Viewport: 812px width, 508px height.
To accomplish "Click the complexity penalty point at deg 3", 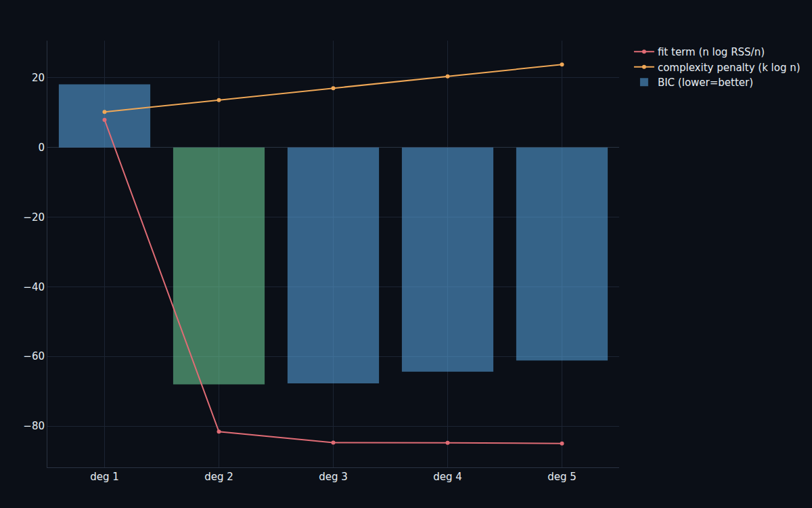I will click(x=333, y=88).
